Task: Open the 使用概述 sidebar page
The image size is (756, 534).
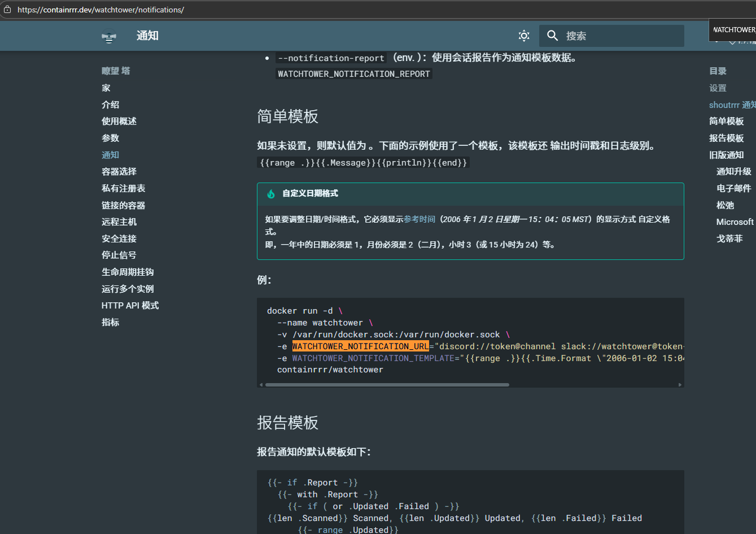Action: point(119,121)
